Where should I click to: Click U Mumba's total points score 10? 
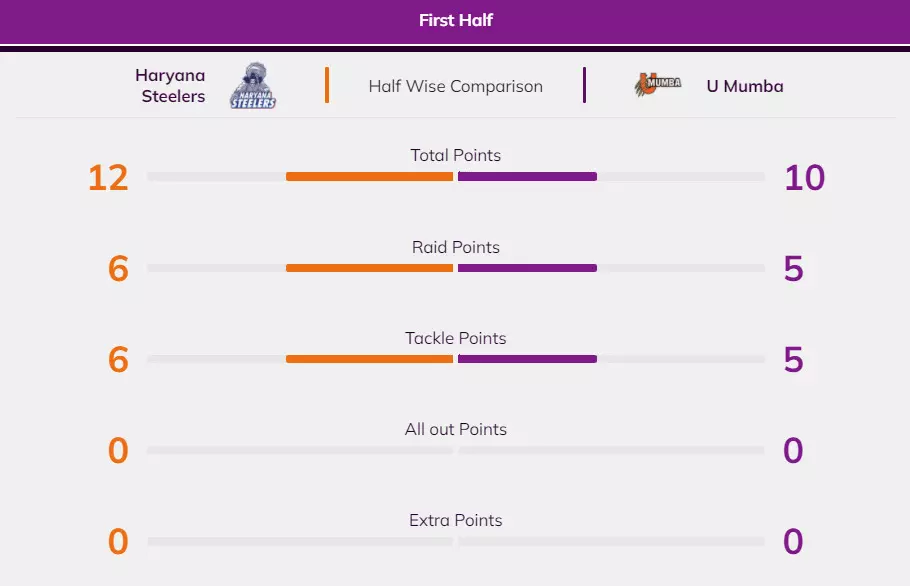point(804,178)
